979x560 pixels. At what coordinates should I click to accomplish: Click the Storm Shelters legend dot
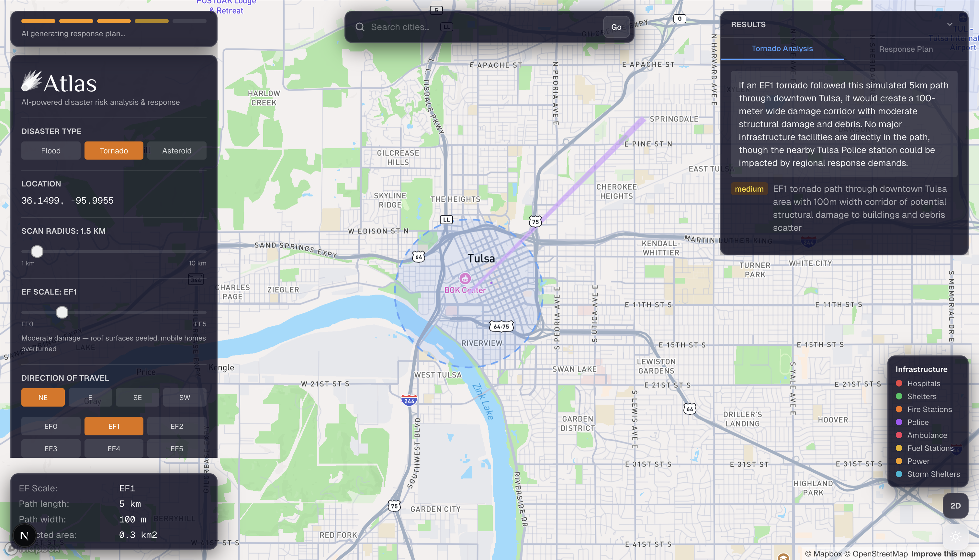click(899, 474)
